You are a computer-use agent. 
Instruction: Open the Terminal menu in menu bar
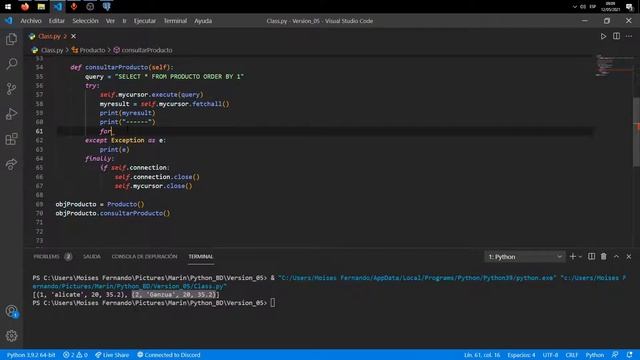[x=175, y=21]
